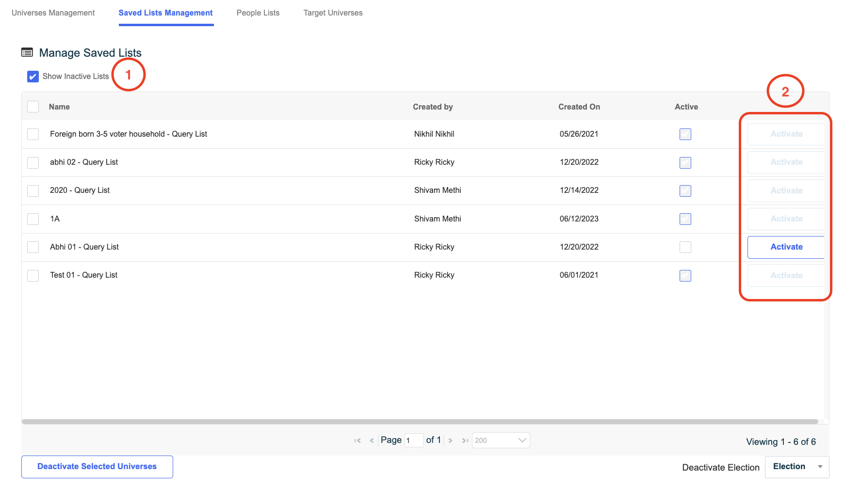
Task: Click Deactivate Selected Universes button
Action: pos(97,467)
